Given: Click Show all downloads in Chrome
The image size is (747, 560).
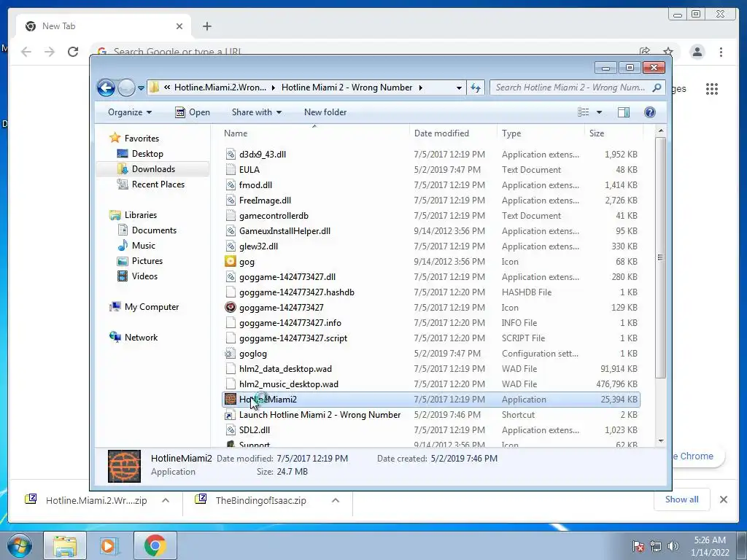Looking at the screenshot, I should [x=682, y=499].
